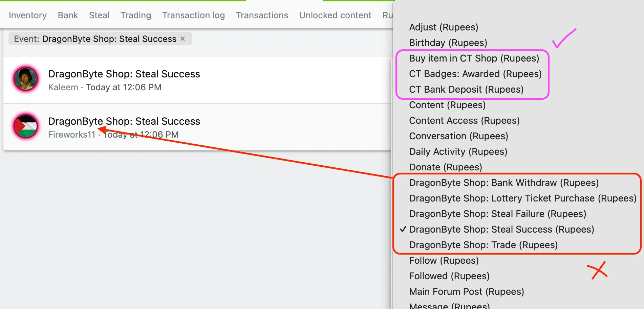Switch to the Transactions tab
This screenshot has width=644, height=309.
tap(262, 15)
